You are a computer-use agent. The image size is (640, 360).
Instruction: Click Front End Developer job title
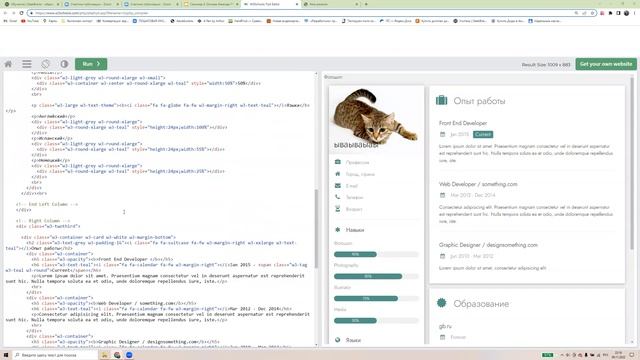click(x=463, y=123)
